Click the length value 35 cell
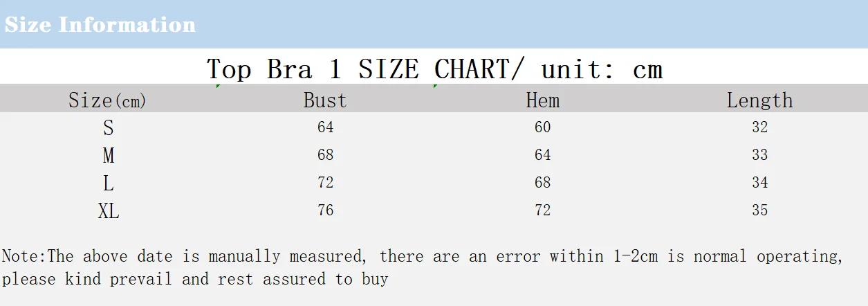 pyautogui.click(x=760, y=210)
